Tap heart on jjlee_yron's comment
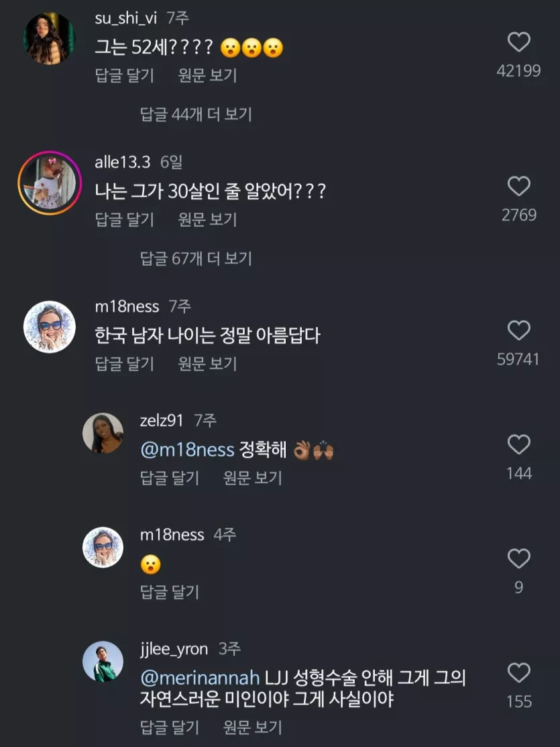The height and width of the screenshot is (747, 560). [518, 673]
